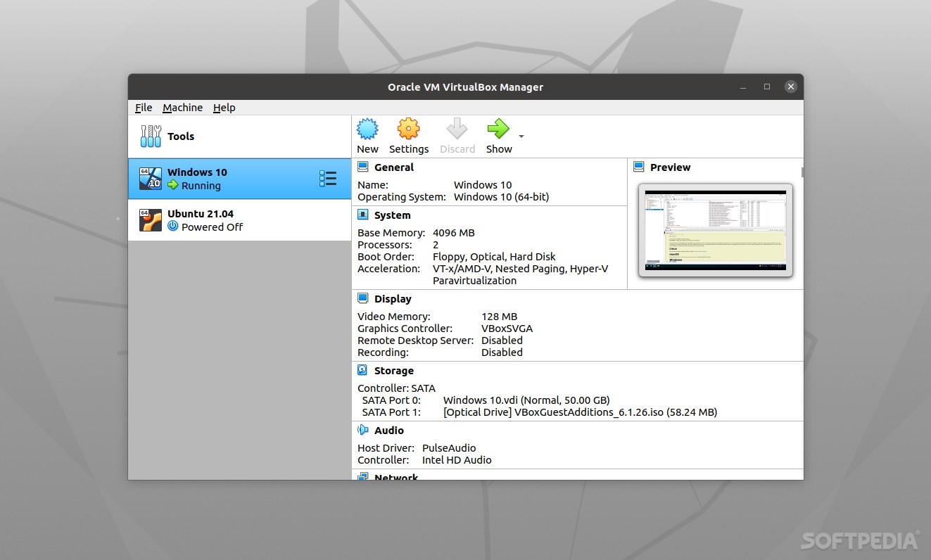Click the Powered Off status icon

(173, 227)
